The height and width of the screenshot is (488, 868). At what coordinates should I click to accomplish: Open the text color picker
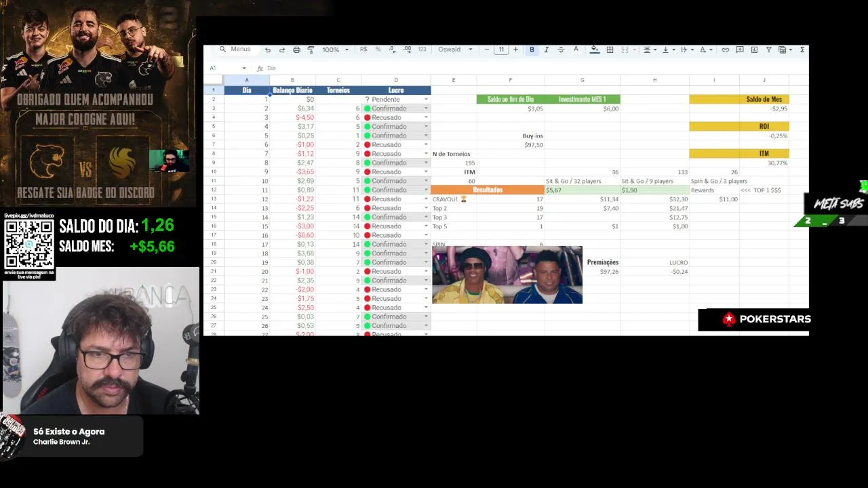tap(576, 49)
